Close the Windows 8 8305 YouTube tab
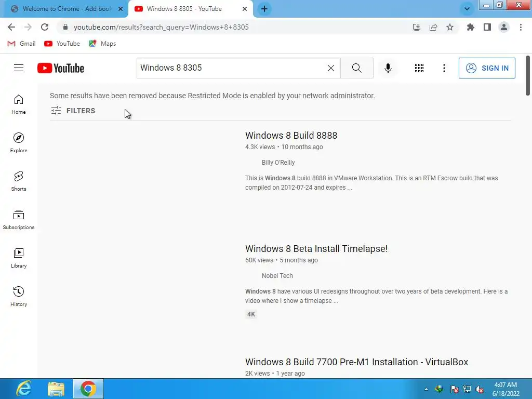The height and width of the screenshot is (399, 532). pos(245,9)
